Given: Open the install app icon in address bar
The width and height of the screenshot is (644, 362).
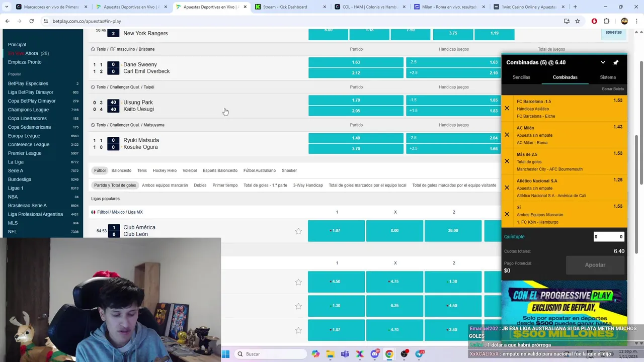Looking at the screenshot, I should [567, 21].
